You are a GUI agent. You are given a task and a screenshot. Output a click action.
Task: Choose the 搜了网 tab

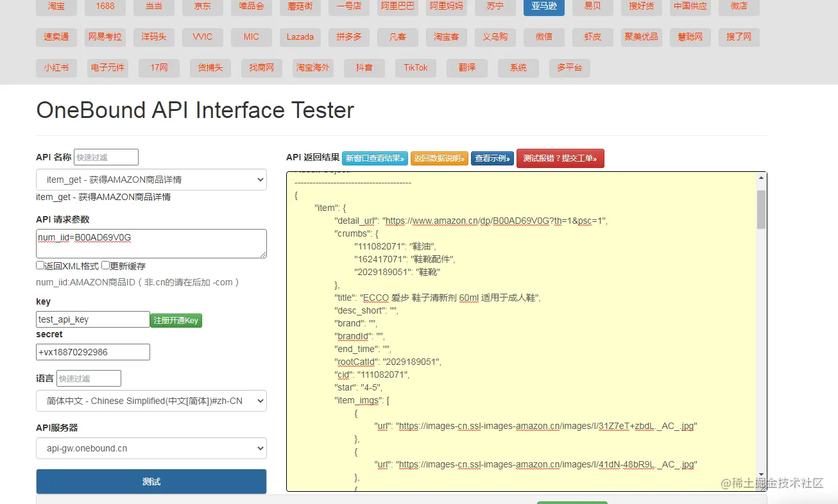tap(739, 37)
